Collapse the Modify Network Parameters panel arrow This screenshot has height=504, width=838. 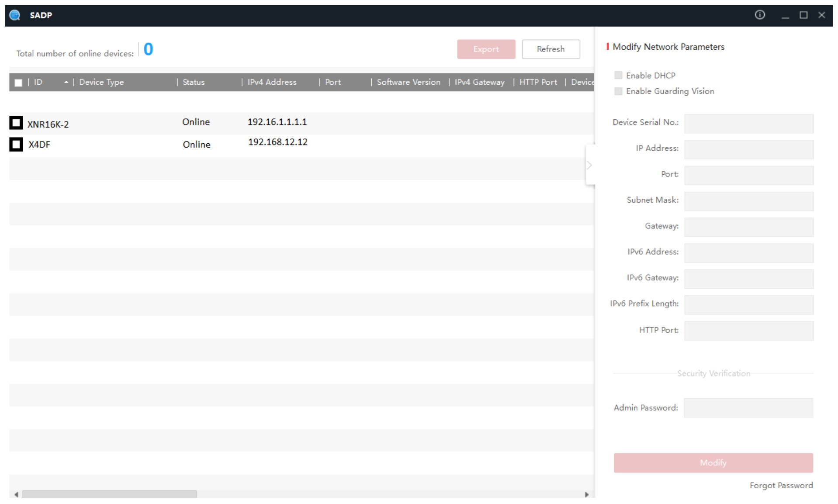(x=589, y=165)
